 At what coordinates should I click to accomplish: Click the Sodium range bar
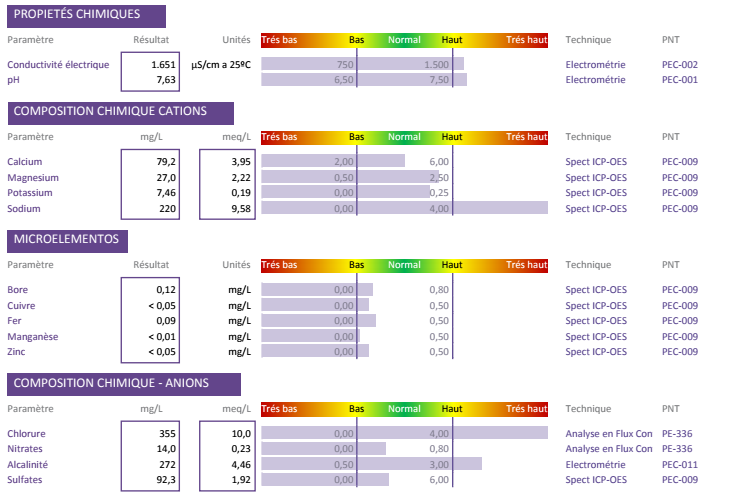tap(404, 208)
